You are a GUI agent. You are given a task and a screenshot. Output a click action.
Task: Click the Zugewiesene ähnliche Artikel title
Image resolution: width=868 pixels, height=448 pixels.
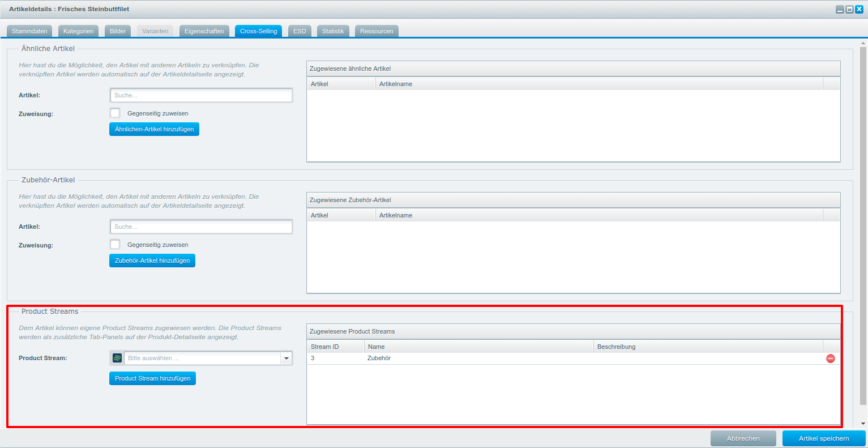click(x=350, y=69)
